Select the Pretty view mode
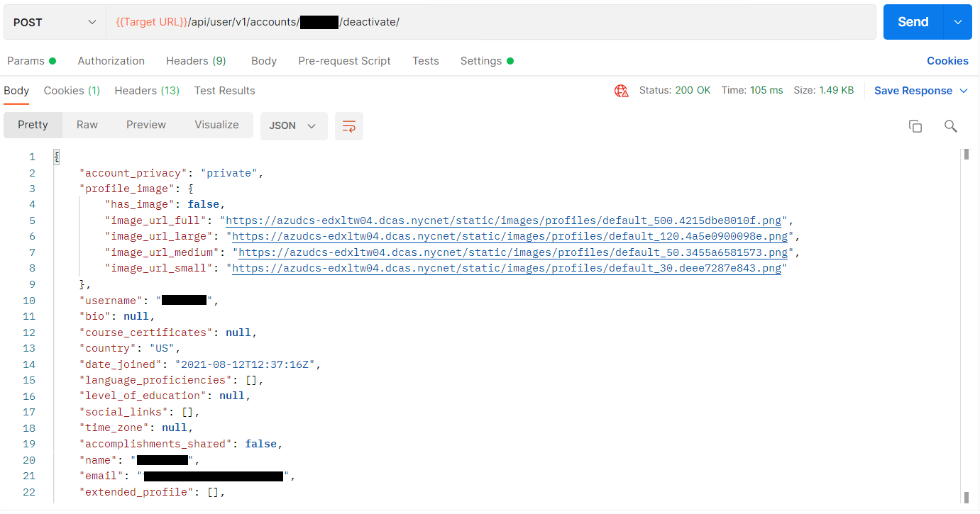The height and width of the screenshot is (514, 980). click(33, 125)
